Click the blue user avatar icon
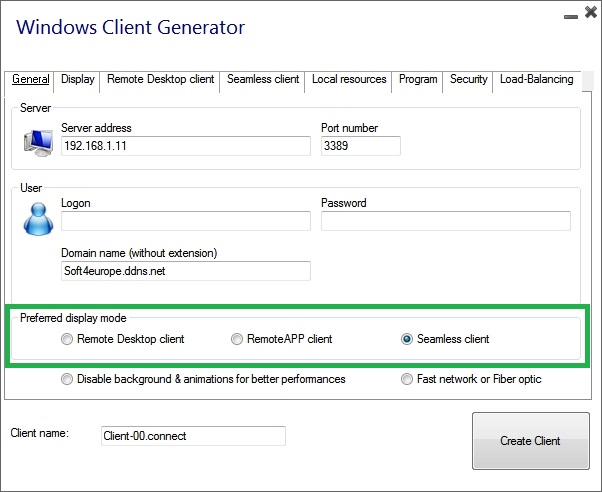The width and height of the screenshot is (602, 492). (x=38, y=219)
